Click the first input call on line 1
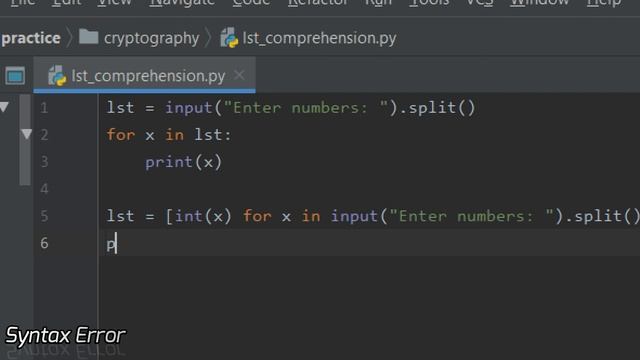Screen dimensions: 640x360 189,109
